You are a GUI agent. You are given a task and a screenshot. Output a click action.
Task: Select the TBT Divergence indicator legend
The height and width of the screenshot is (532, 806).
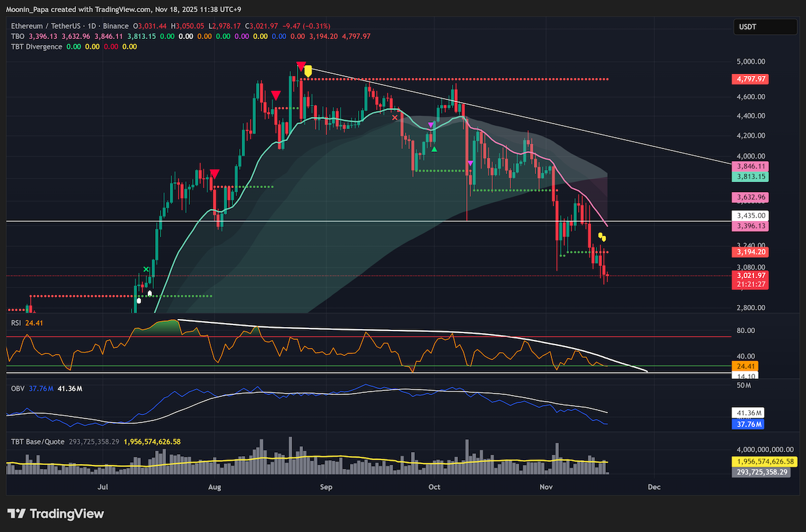tap(36, 46)
